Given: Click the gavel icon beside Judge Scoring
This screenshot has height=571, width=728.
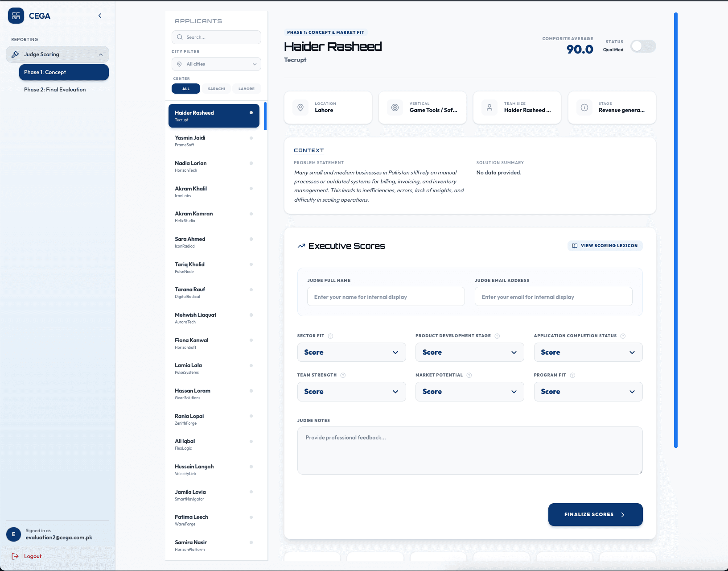Looking at the screenshot, I should point(15,54).
